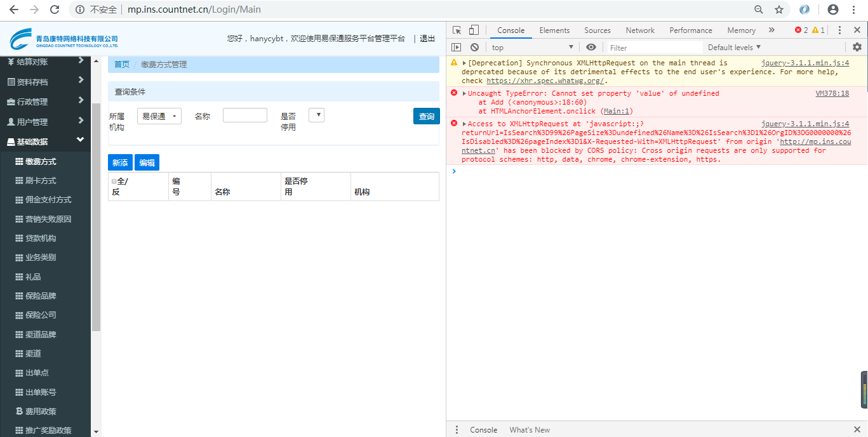868x437 pixels.
Task: Open the DevTools three-dot customize menu
Action: [839, 30]
